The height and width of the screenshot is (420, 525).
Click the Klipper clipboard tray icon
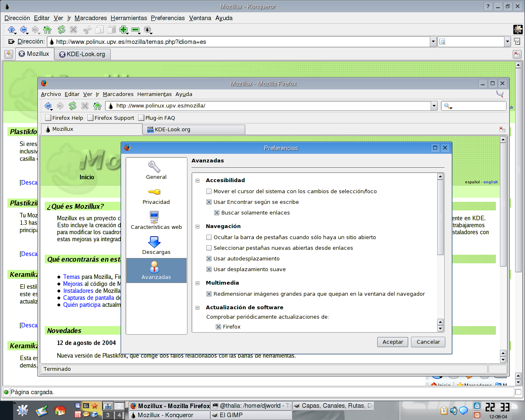444,411
